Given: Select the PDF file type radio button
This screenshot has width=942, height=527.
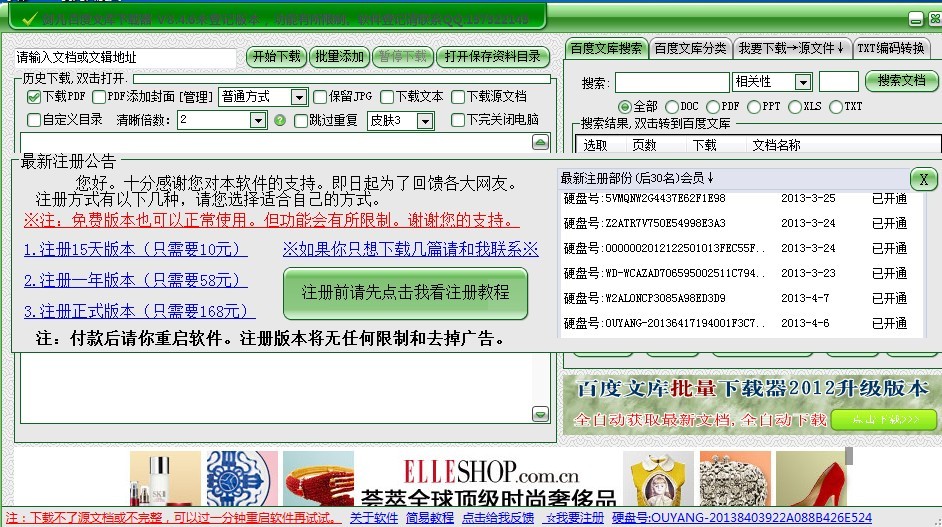Looking at the screenshot, I should (713, 107).
